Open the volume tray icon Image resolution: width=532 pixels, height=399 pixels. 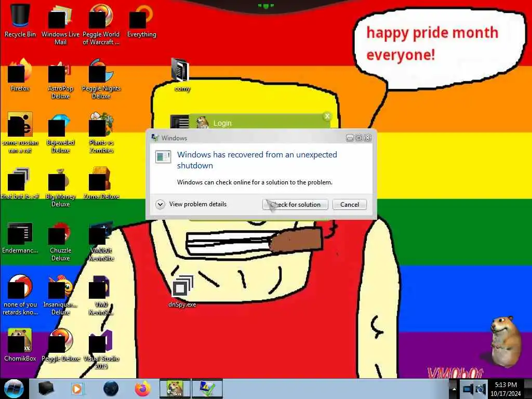coord(480,389)
